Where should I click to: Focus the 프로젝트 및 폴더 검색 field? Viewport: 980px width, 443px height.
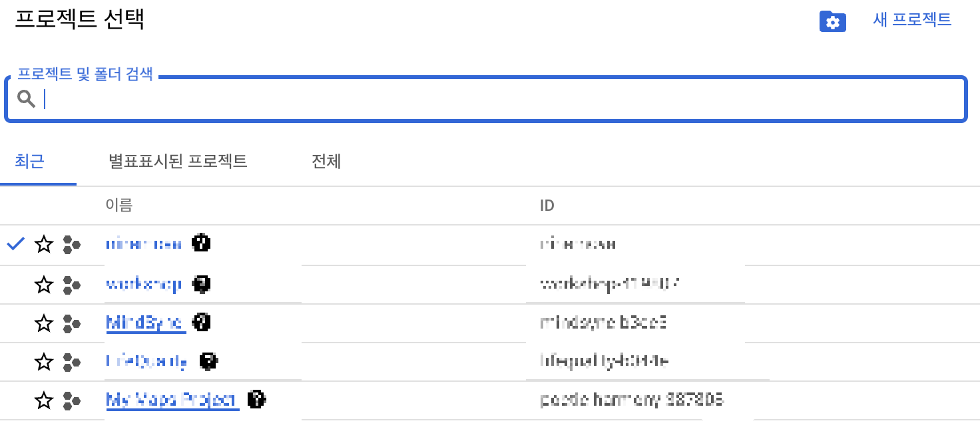[x=486, y=100]
